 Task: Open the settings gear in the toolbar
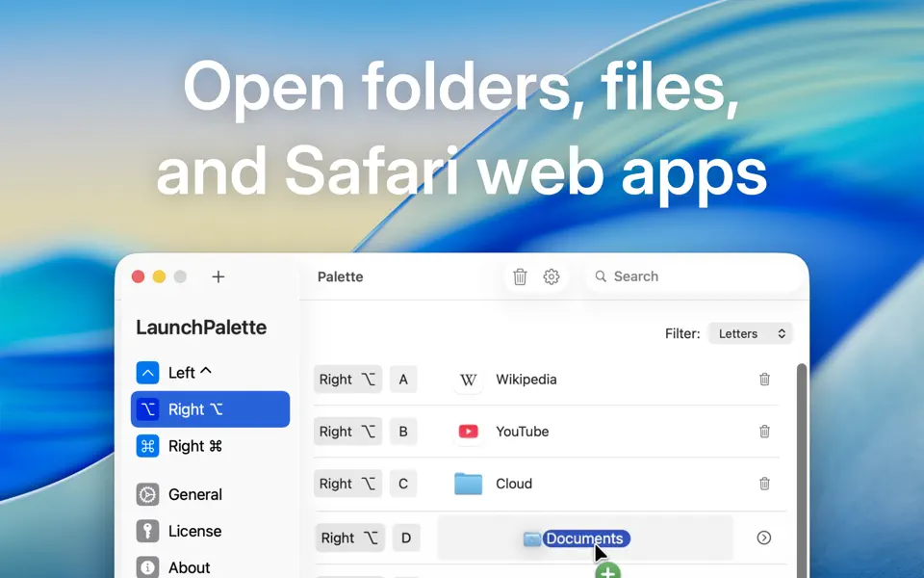pos(551,276)
